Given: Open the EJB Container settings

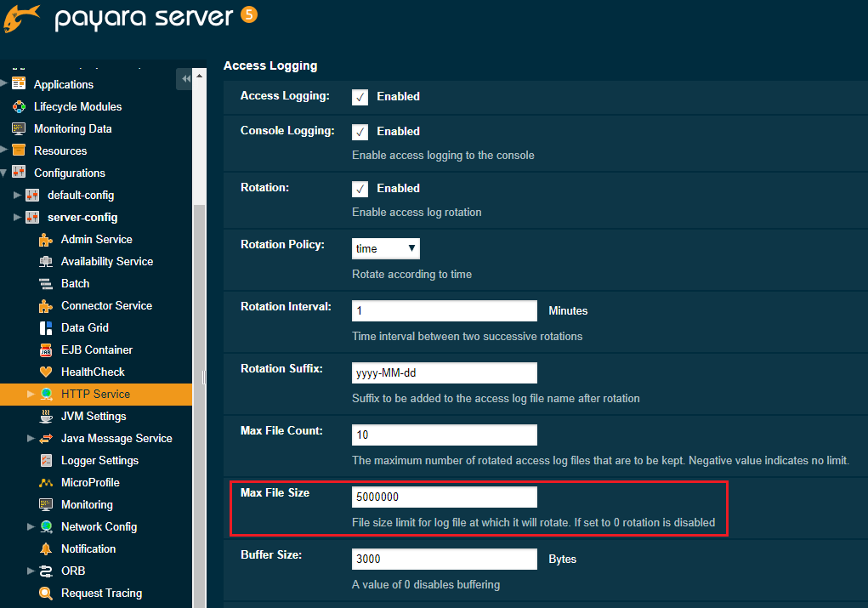Looking at the screenshot, I should coord(96,349).
